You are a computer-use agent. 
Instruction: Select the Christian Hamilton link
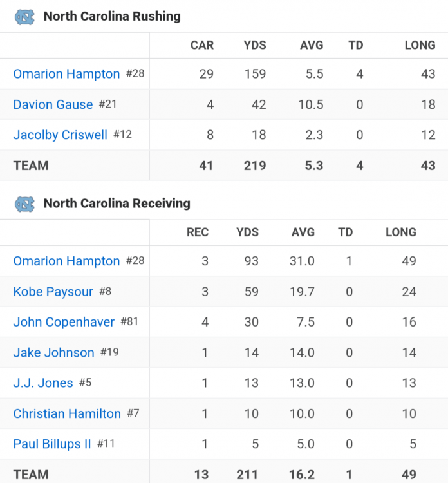(x=67, y=413)
